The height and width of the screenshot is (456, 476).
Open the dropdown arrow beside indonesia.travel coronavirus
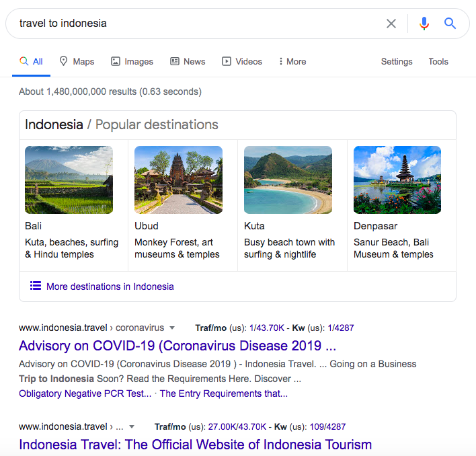click(172, 328)
